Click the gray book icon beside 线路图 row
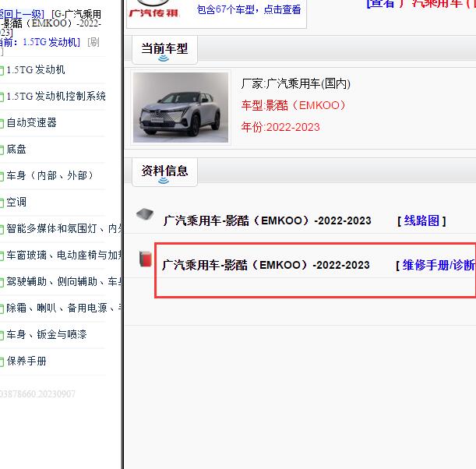The height and width of the screenshot is (469, 476). [x=145, y=214]
